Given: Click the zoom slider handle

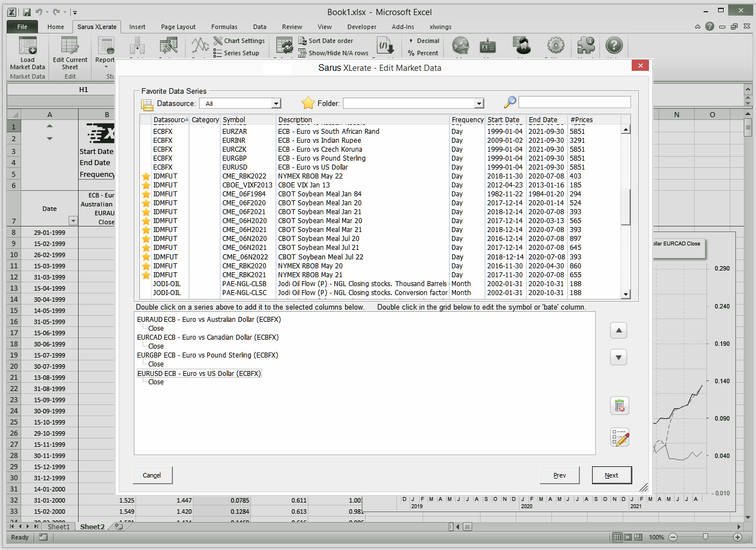Looking at the screenshot, I should click(x=705, y=537).
